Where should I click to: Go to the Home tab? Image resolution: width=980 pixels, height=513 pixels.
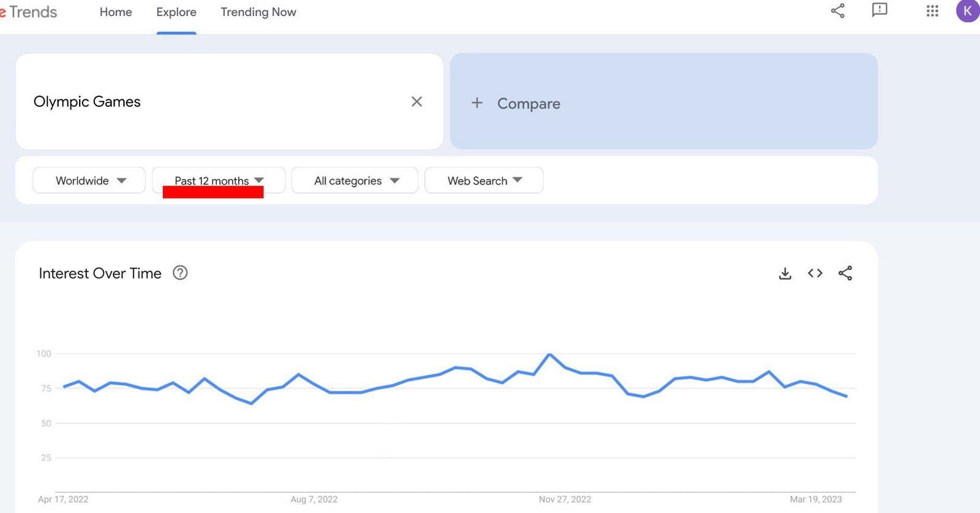(x=116, y=12)
